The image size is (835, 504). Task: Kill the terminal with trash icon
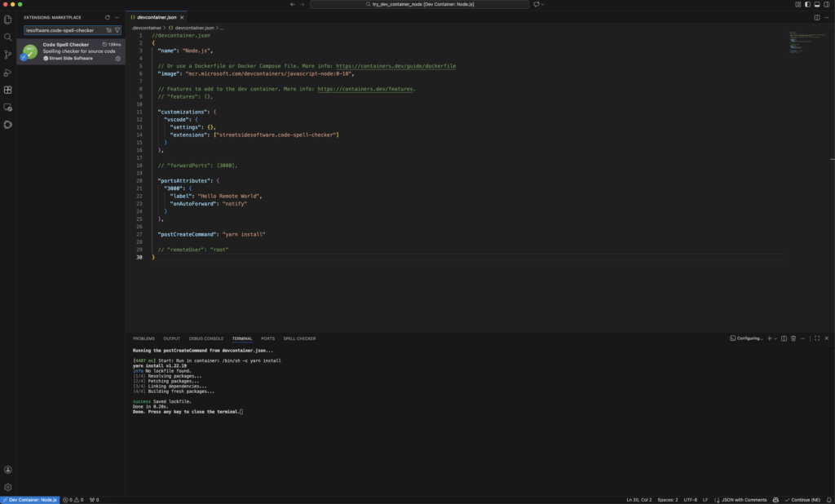coord(793,338)
